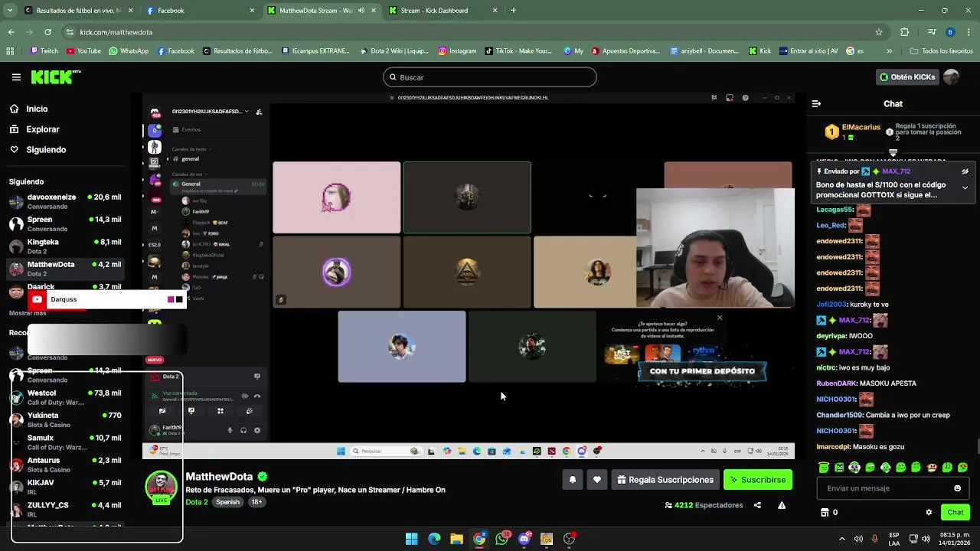Open Todos los favoritos folder
This screenshot has width=980, height=551.
[x=941, y=51]
